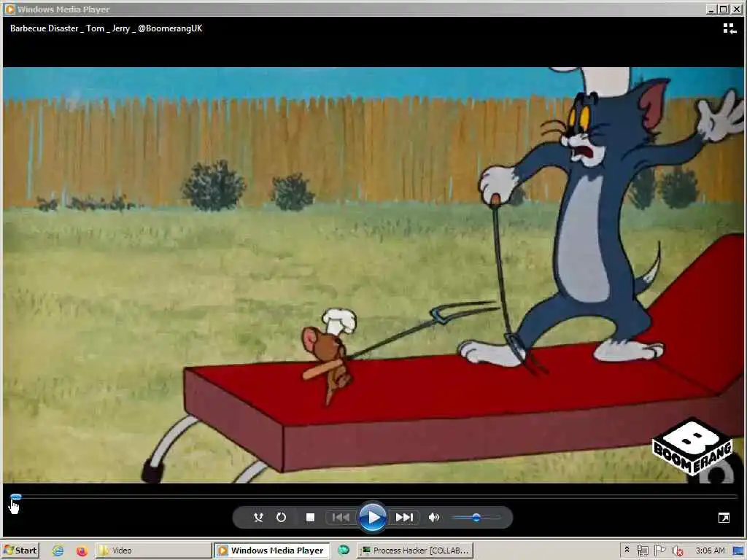Switch to Library view icon
747x560 pixels.
point(729,28)
